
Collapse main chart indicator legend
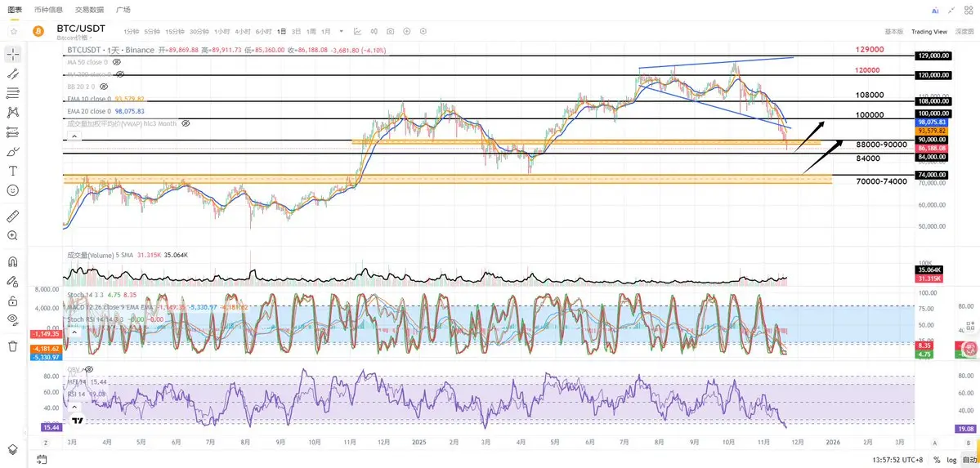pos(74,136)
